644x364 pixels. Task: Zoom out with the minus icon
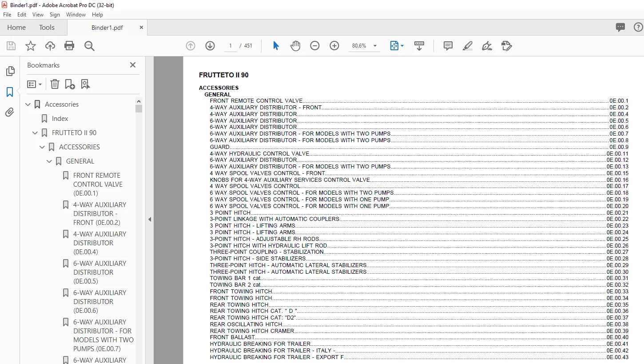coord(315,46)
